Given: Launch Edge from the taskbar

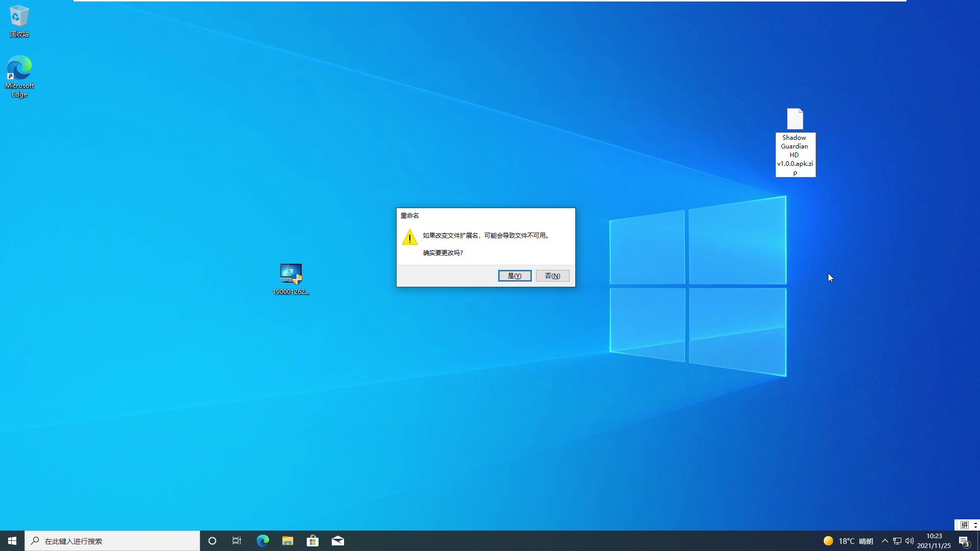Looking at the screenshot, I should click(262, 541).
